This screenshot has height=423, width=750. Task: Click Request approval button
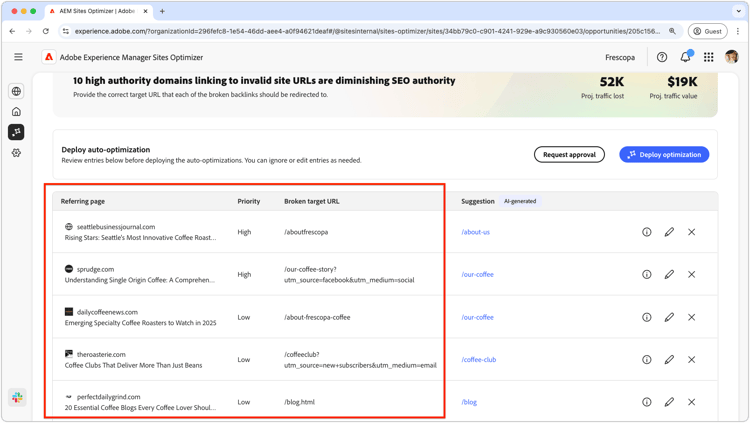tap(569, 155)
